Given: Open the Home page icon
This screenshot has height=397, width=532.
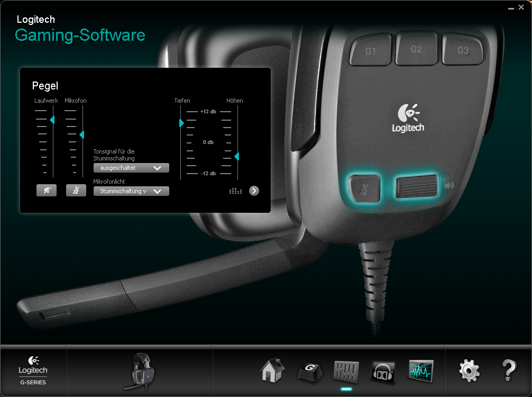Looking at the screenshot, I should pyautogui.click(x=272, y=371).
